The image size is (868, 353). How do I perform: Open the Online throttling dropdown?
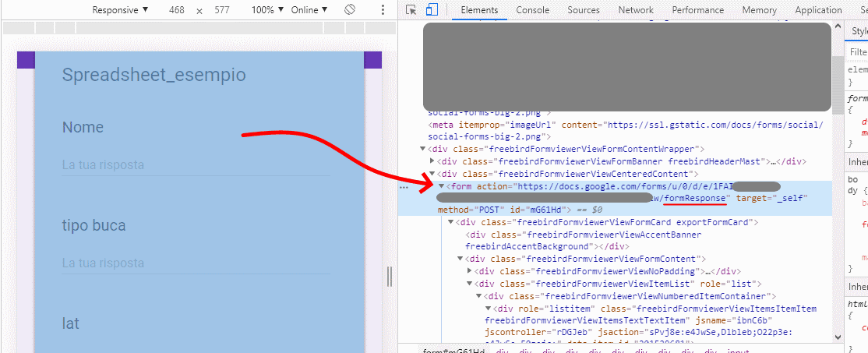pos(309,10)
